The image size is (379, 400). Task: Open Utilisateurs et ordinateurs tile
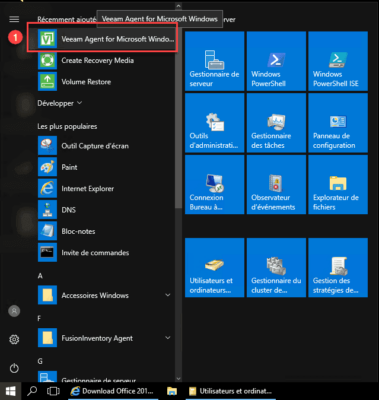(x=215, y=267)
